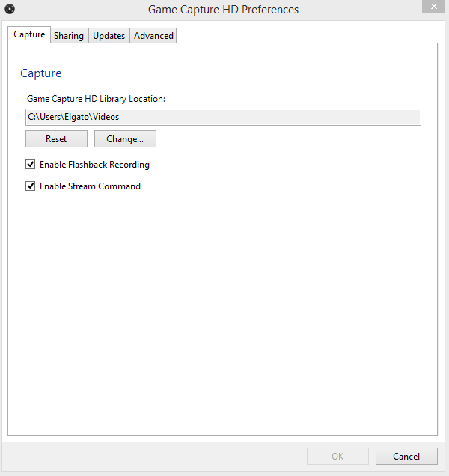Select the Capture tab

coord(29,34)
